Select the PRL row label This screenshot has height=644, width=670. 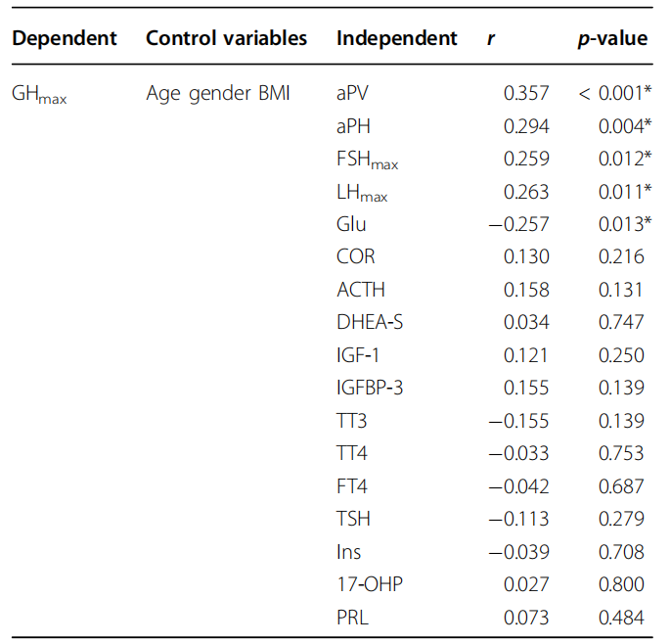click(x=352, y=618)
